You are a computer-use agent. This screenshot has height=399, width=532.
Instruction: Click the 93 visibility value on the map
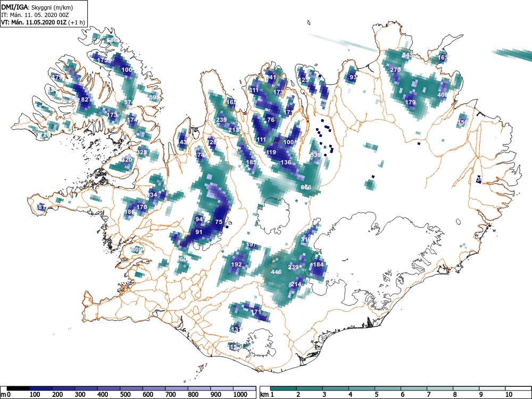pyautogui.click(x=354, y=77)
